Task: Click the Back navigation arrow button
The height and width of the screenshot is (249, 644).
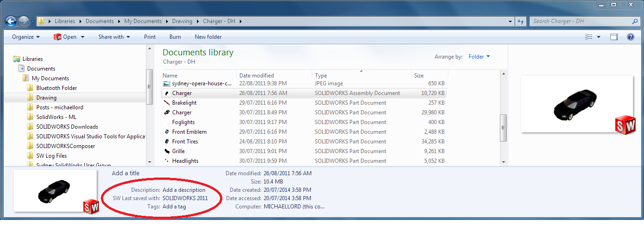Action: tap(11, 21)
